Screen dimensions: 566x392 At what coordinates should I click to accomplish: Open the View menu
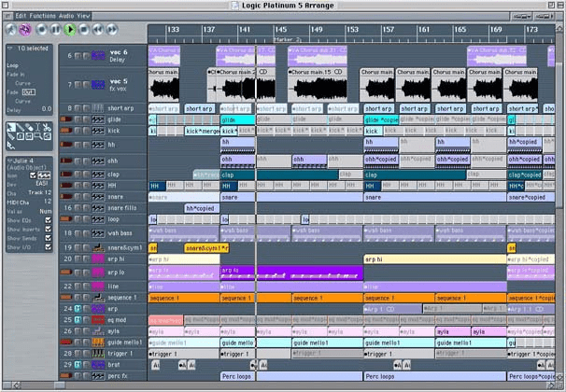click(83, 16)
